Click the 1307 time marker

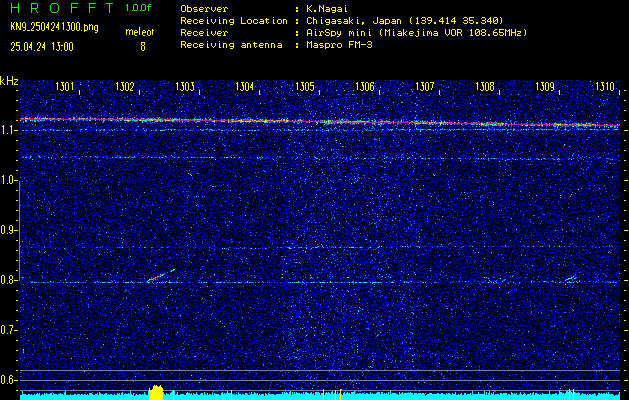click(x=425, y=87)
